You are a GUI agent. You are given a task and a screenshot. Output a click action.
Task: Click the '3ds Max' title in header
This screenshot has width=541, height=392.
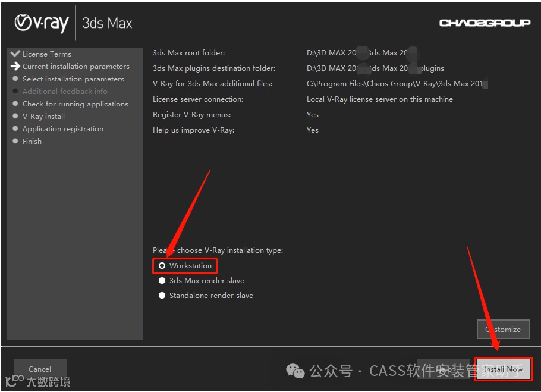tap(107, 23)
